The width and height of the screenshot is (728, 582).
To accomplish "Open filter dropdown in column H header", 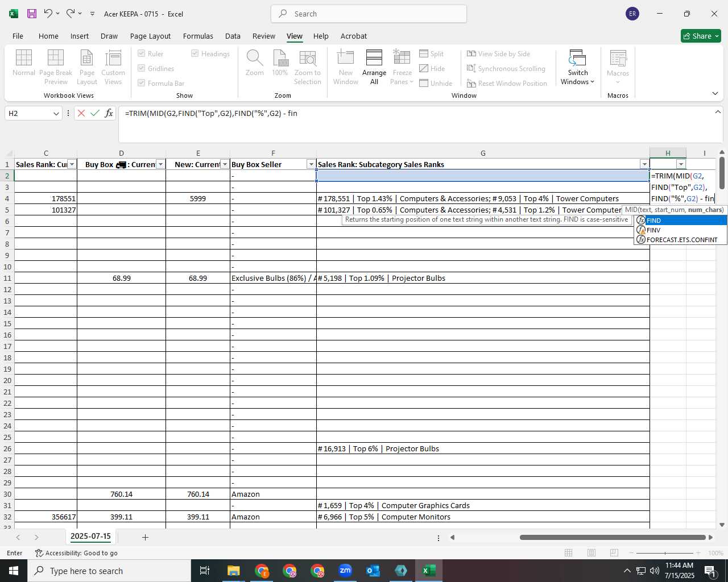I will click(681, 164).
